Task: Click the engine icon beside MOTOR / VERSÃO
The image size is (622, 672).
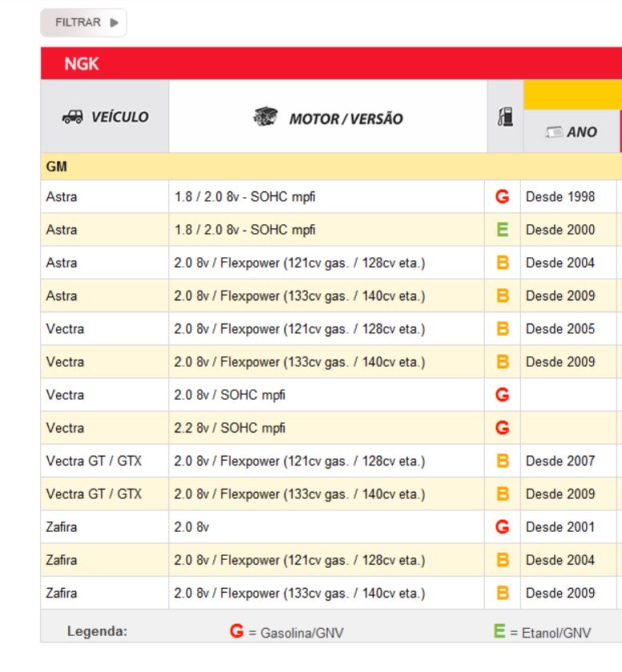Action: [x=265, y=117]
